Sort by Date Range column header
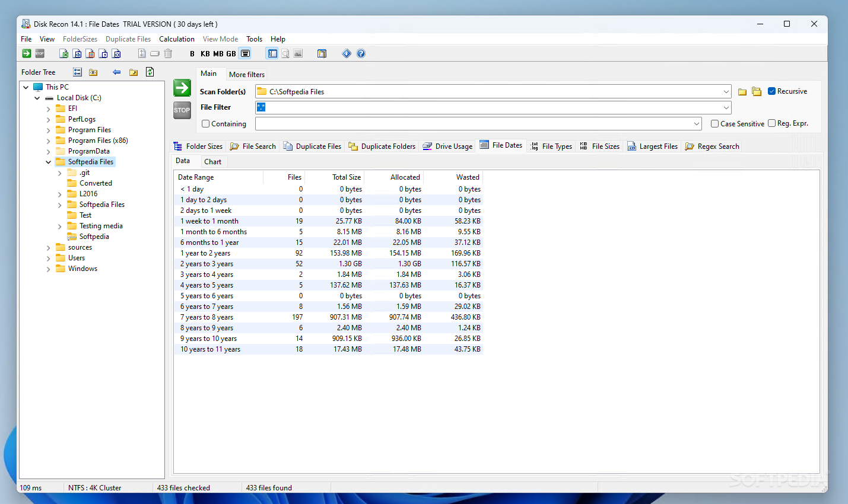 [218, 177]
